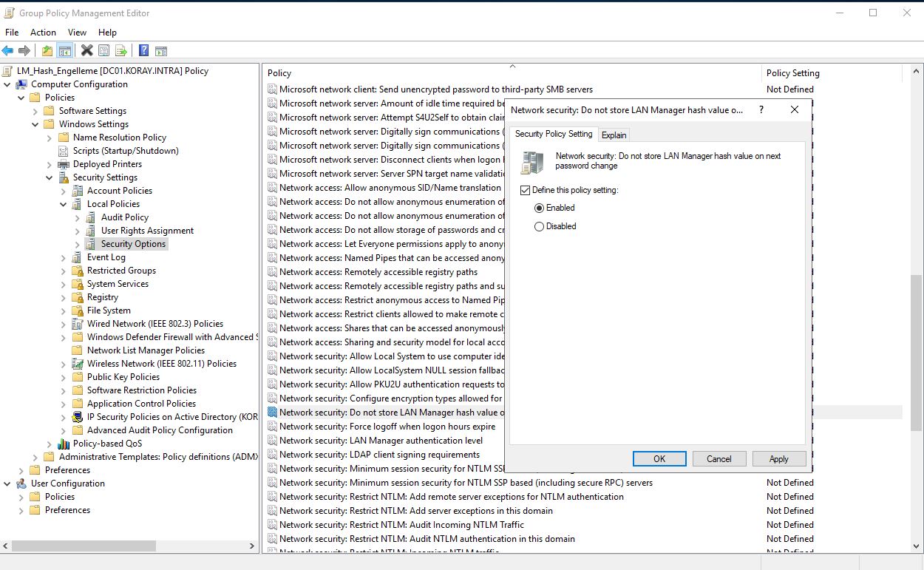Click the Apply button

pyautogui.click(x=779, y=458)
